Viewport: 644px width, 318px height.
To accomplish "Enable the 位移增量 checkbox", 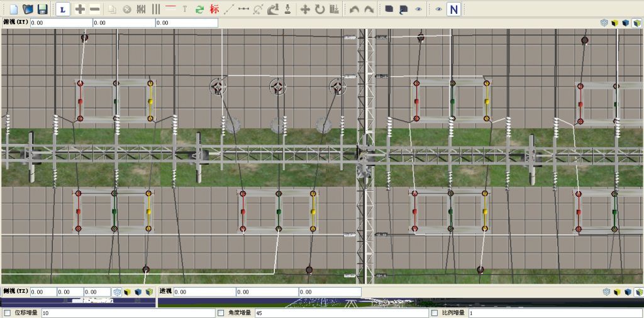I will pos(7,313).
